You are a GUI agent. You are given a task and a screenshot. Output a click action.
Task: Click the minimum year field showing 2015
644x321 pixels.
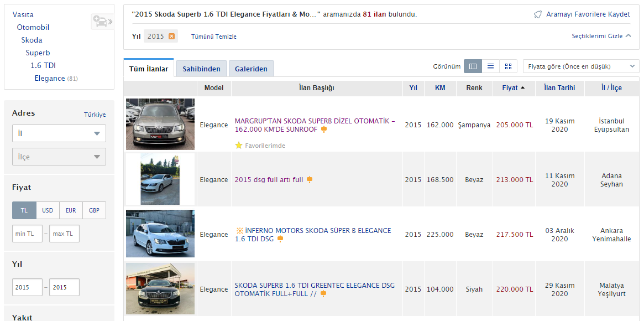point(28,287)
